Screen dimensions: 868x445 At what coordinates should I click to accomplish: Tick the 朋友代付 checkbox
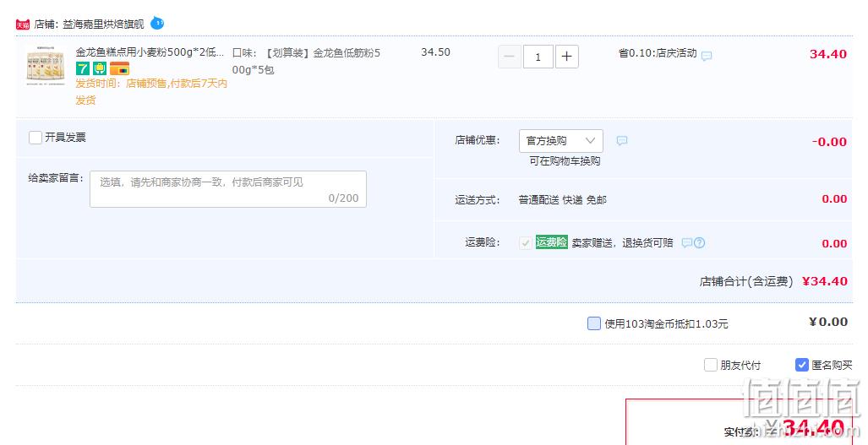coord(710,365)
